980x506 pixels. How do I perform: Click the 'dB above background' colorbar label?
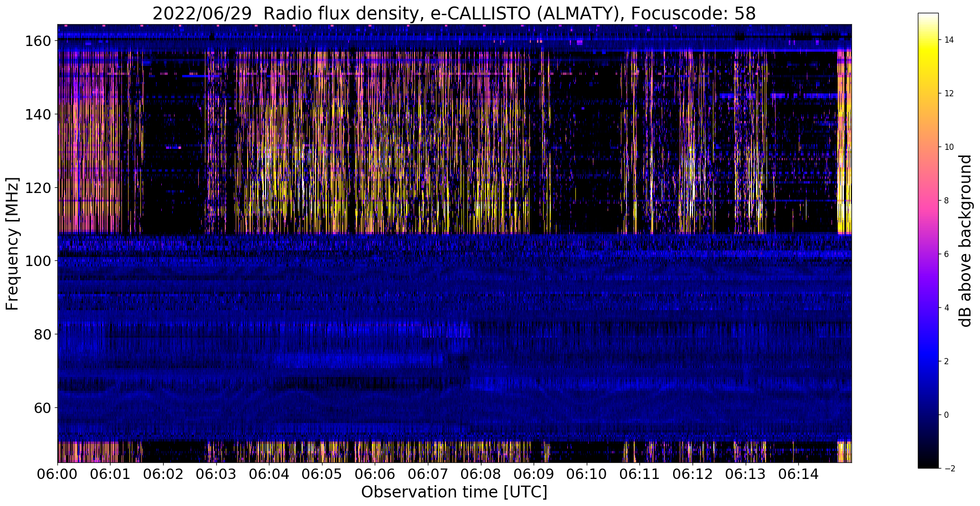pyautogui.click(x=965, y=240)
